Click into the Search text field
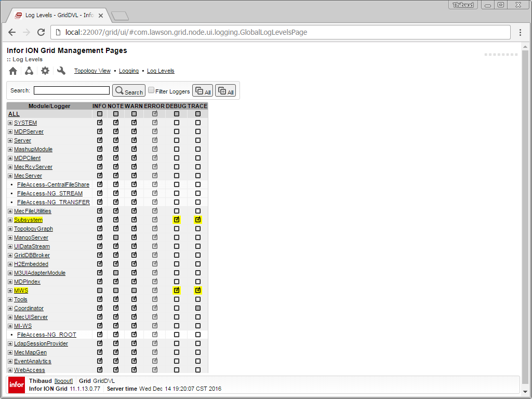The height and width of the screenshot is (399, 532). (x=72, y=90)
